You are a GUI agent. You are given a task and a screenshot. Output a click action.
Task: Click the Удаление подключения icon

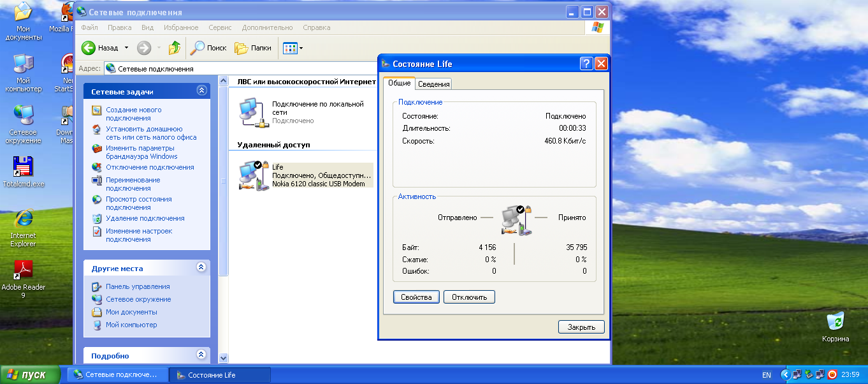point(97,218)
